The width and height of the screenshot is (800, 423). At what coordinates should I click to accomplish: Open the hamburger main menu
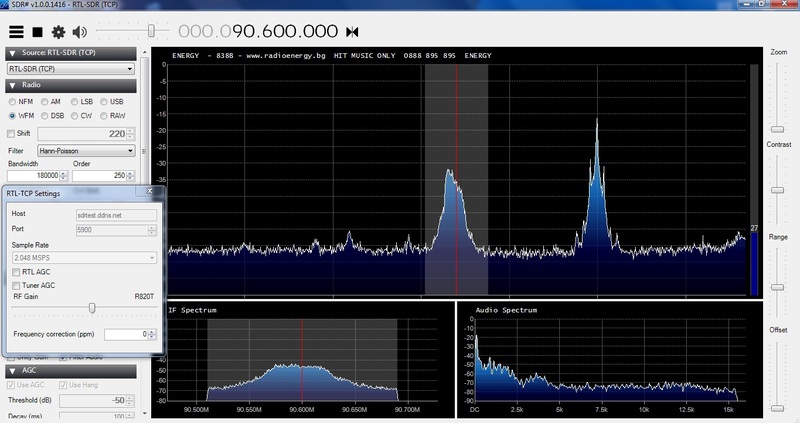pos(16,32)
